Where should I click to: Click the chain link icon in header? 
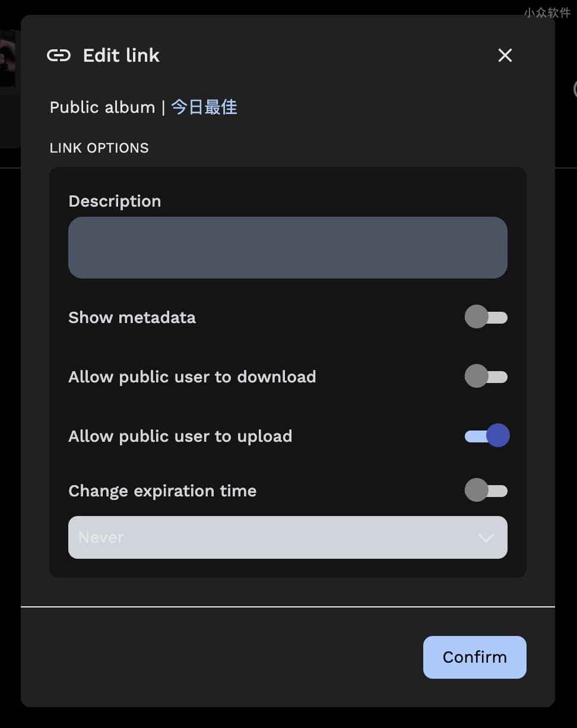coord(59,55)
